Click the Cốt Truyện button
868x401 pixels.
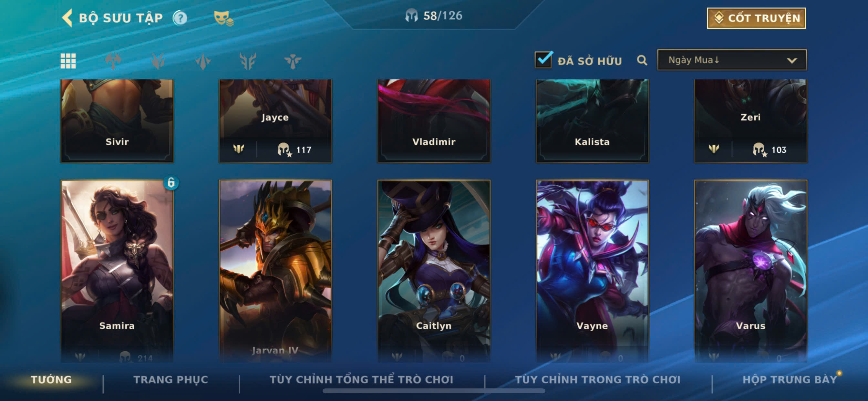coord(756,18)
